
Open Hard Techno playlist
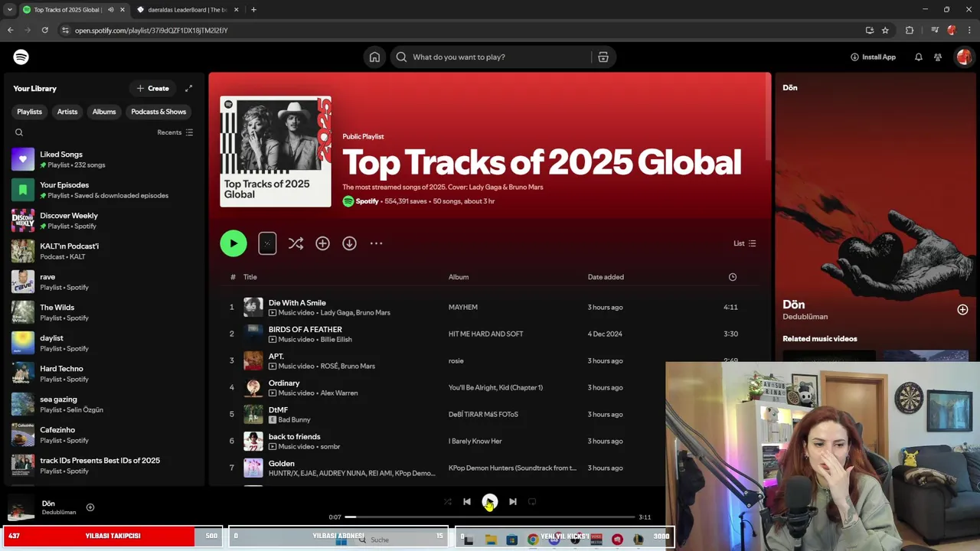point(104,373)
